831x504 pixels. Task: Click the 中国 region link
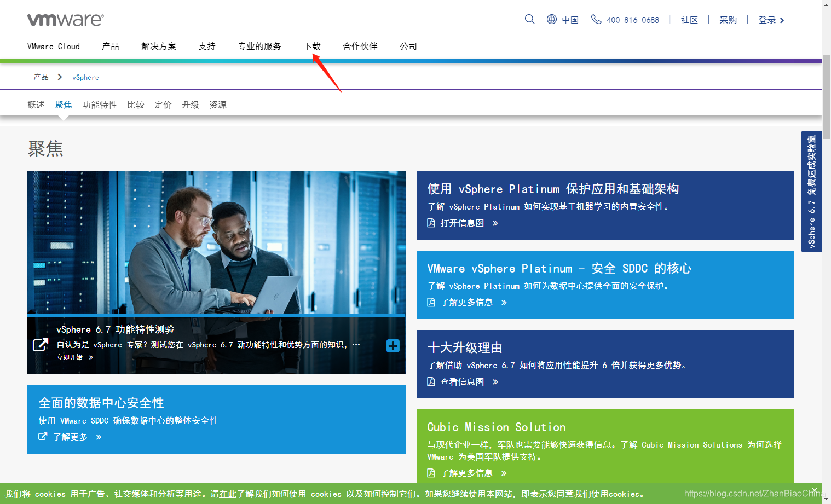click(x=570, y=20)
